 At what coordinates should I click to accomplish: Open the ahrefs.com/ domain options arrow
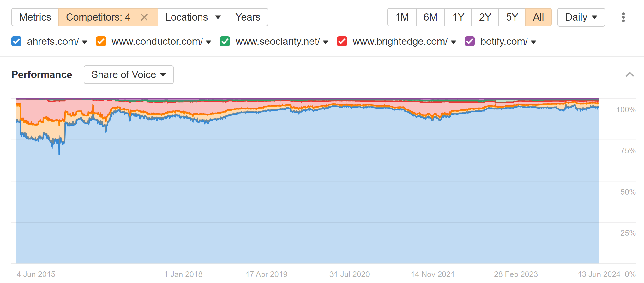point(85,42)
